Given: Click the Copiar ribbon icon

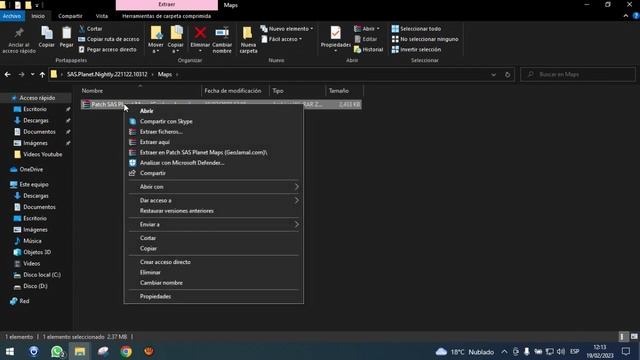Looking at the screenshot, I should (x=47, y=37).
